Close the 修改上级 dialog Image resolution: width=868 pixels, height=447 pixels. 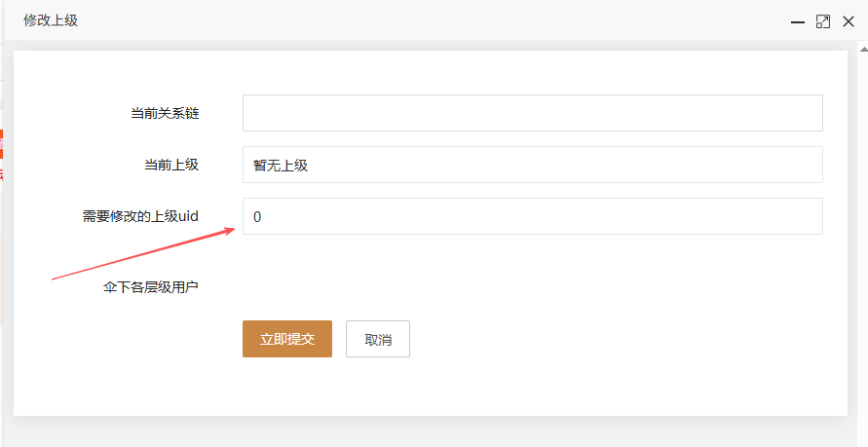pos(848,21)
